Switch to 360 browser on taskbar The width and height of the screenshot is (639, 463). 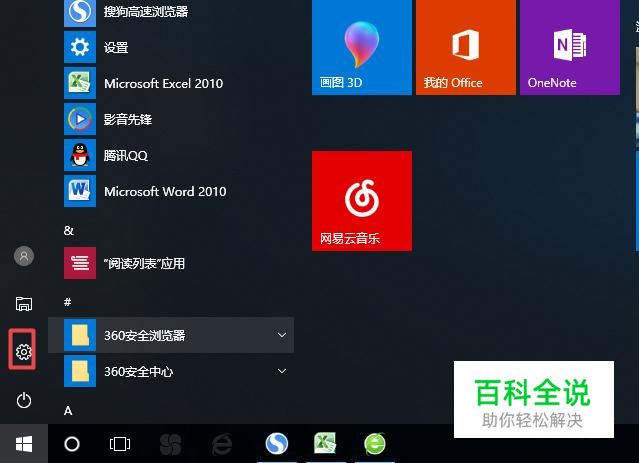point(375,443)
